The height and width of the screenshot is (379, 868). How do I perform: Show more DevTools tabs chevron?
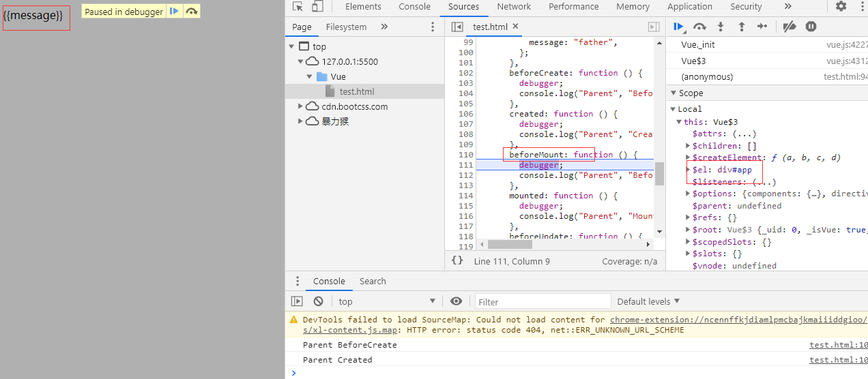tap(788, 7)
